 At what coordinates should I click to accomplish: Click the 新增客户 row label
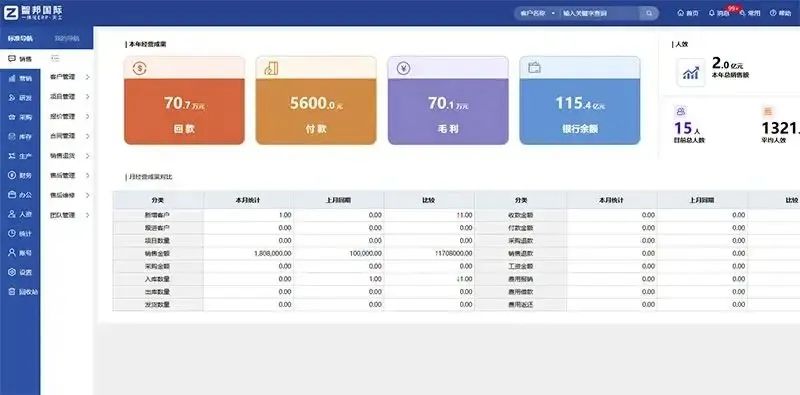click(x=158, y=215)
